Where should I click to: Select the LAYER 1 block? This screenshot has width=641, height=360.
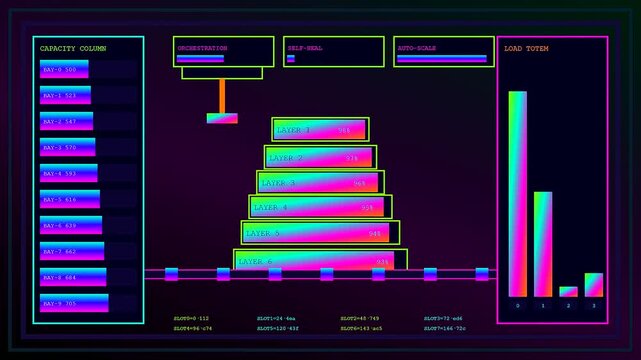(320, 130)
